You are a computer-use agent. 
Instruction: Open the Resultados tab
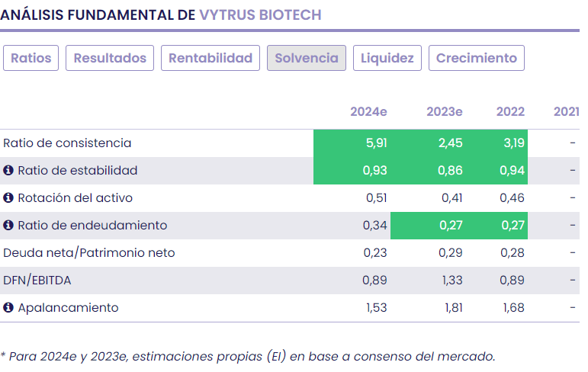point(110,58)
